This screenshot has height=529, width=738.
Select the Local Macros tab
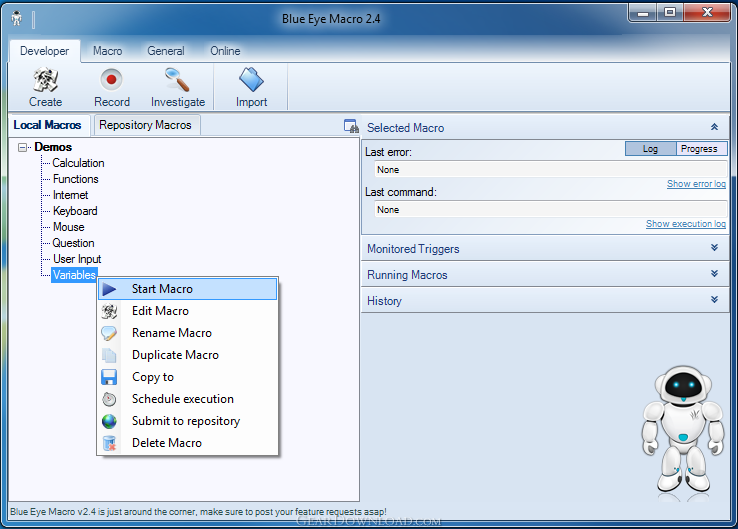pos(48,125)
